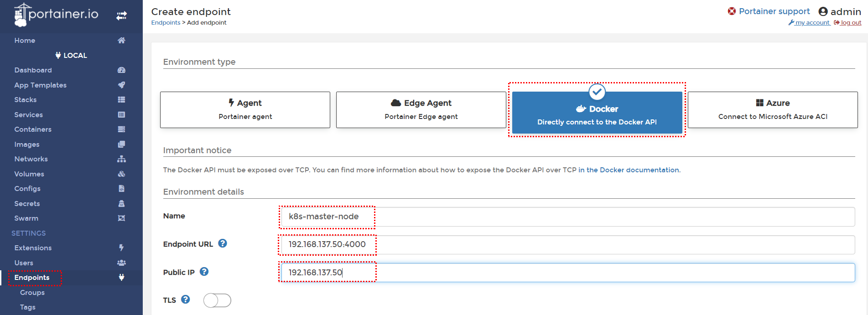The image size is (868, 315).
Task: Click the Networks sitemap icon
Action: coord(121,159)
